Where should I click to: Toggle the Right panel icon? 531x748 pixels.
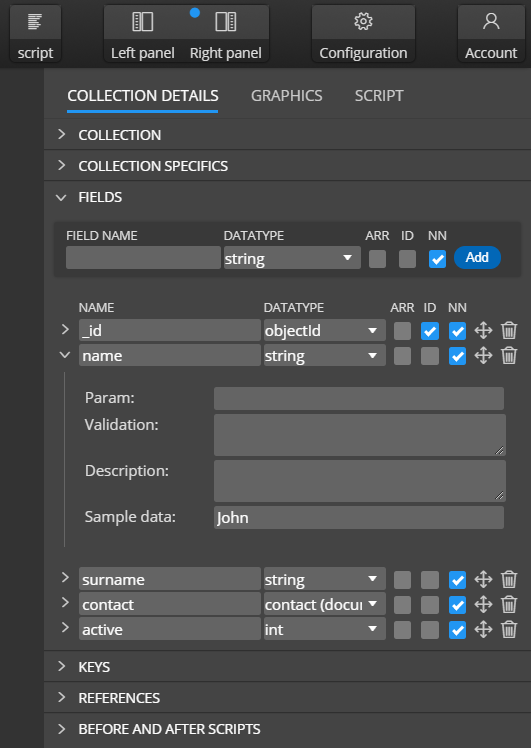[x=226, y=22]
